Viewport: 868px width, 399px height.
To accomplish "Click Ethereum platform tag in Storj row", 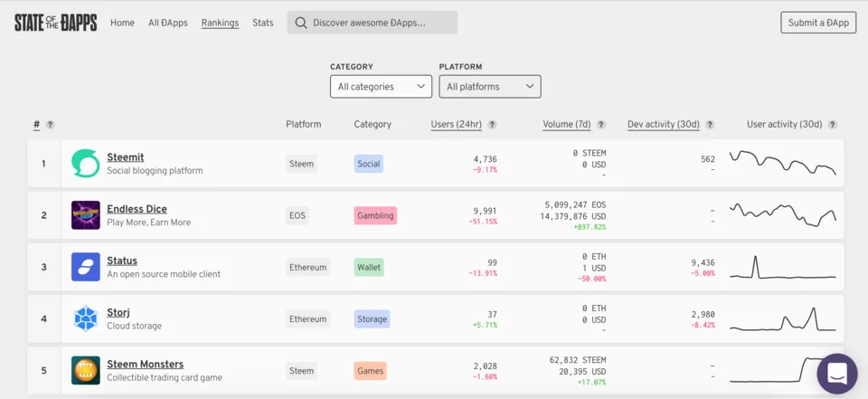I will (307, 318).
